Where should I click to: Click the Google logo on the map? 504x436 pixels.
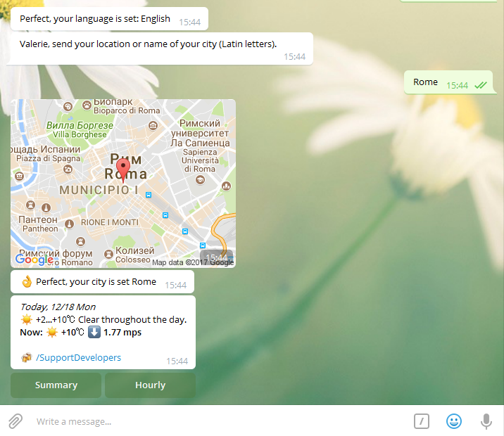coord(34,259)
